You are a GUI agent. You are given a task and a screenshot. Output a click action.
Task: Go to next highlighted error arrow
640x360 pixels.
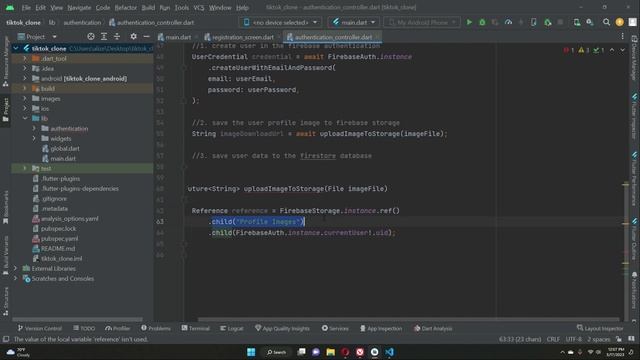tap(622, 50)
